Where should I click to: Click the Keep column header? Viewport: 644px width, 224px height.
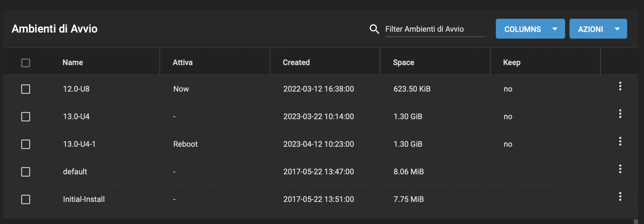pyautogui.click(x=512, y=62)
